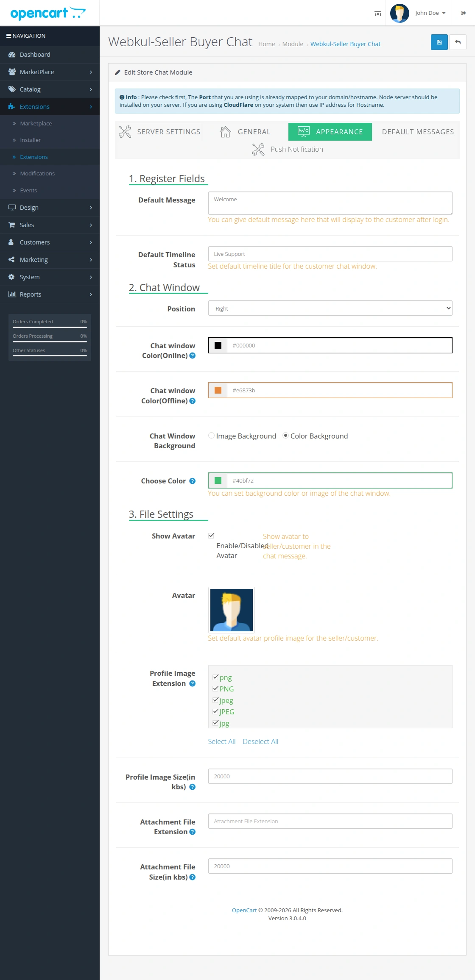Click Select All link
Image resolution: width=475 pixels, height=980 pixels.
[x=222, y=741]
